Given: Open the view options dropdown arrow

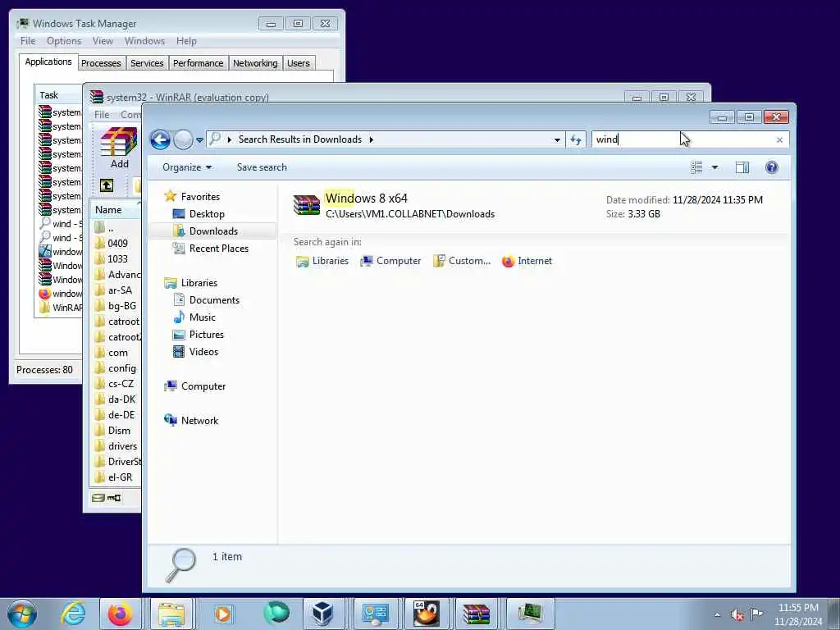Looking at the screenshot, I should click(714, 167).
